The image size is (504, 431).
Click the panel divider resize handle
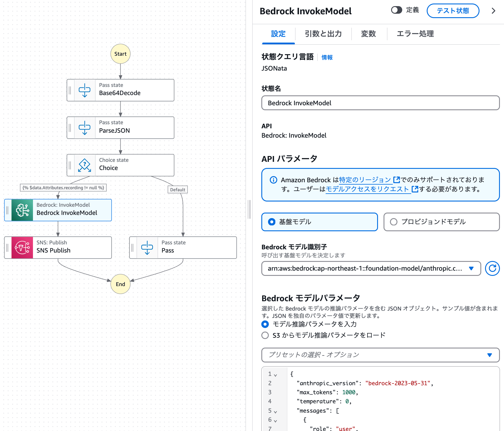[x=249, y=209]
